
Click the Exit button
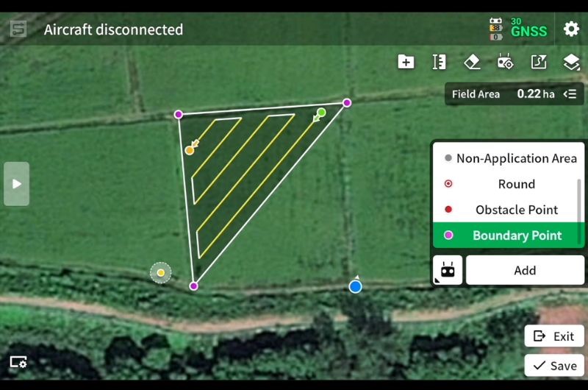[554, 336]
